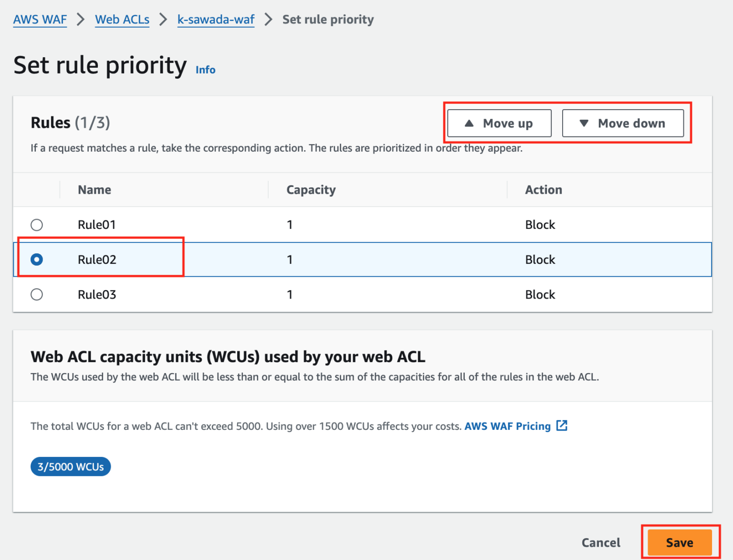Screen dimensions: 733x560
Task: Click the Move up arrow icon
Action: click(x=470, y=123)
